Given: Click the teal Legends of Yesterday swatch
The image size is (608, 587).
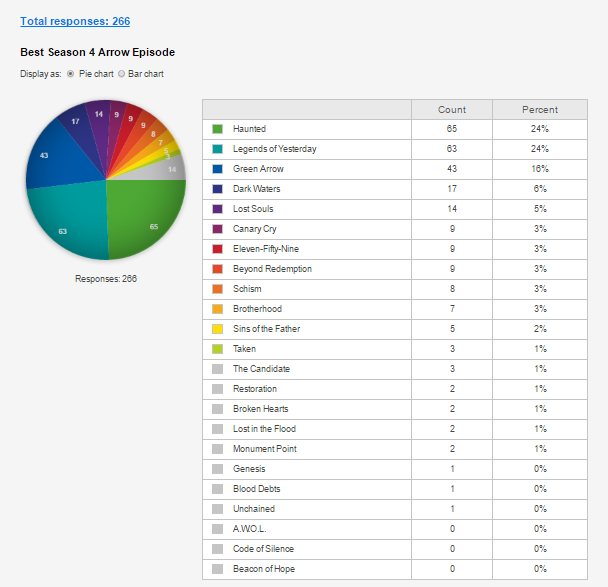Looking at the screenshot, I should pos(218,149).
